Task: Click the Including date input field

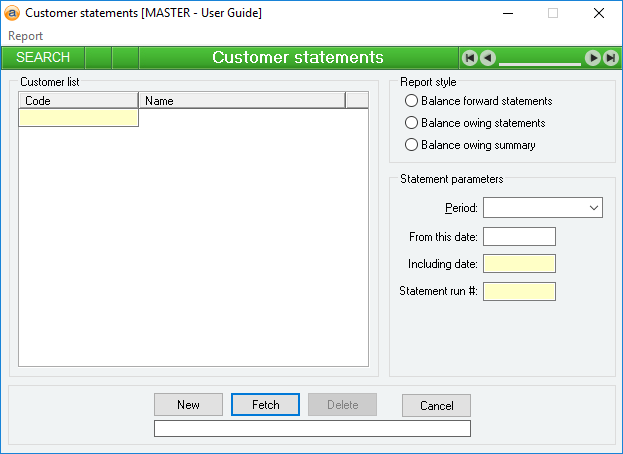Action: point(519,264)
